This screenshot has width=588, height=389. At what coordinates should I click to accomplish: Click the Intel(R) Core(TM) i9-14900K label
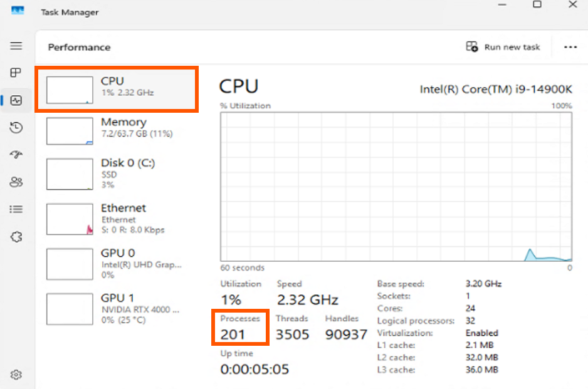click(x=496, y=89)
